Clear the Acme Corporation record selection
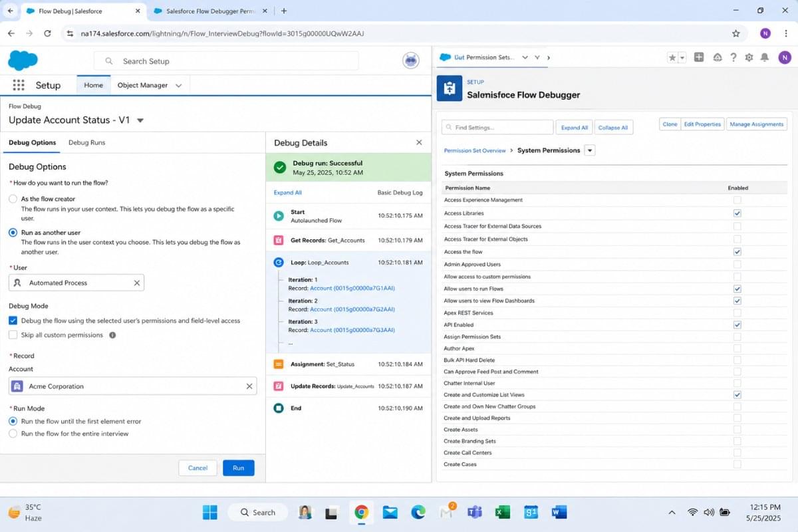The image size is (798, 532). [x=249, y=386]
